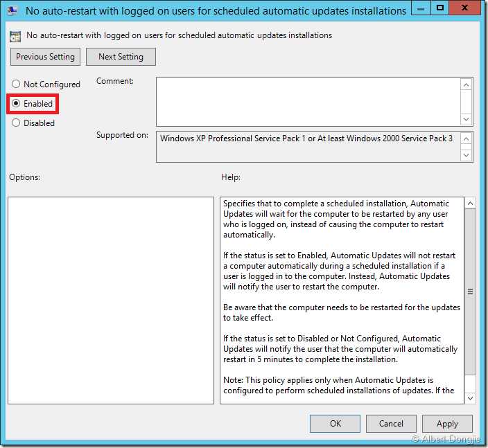Click Supported on box scroll down arrow
This screenshot has width=488, height=448.
pyautogui.click(x=466, y=155)
